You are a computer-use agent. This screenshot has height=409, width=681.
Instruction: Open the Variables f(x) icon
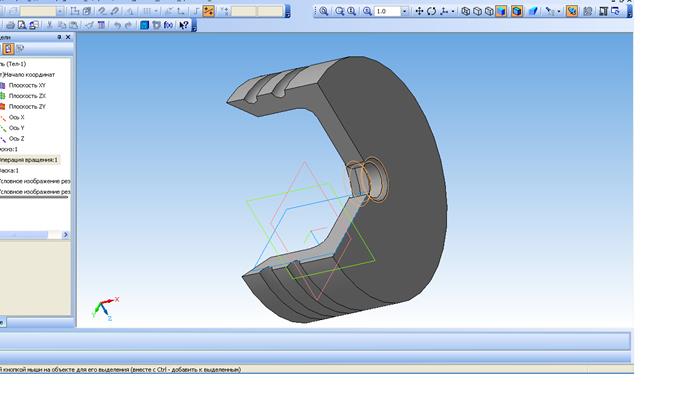(x=169, y=25)
